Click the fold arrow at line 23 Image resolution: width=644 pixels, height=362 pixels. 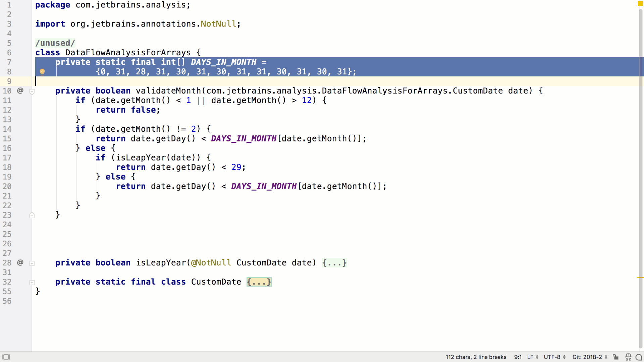pos(32,215)
